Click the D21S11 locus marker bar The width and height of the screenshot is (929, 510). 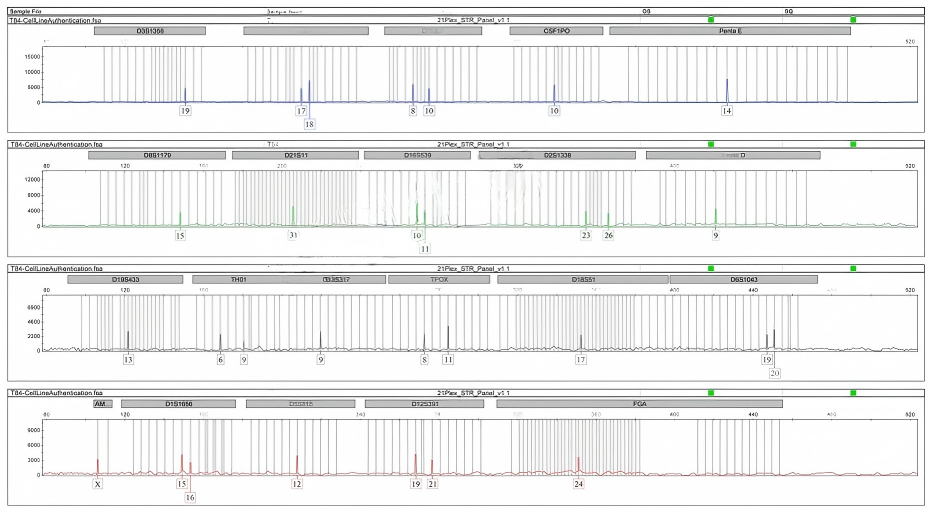pos(295,156)
